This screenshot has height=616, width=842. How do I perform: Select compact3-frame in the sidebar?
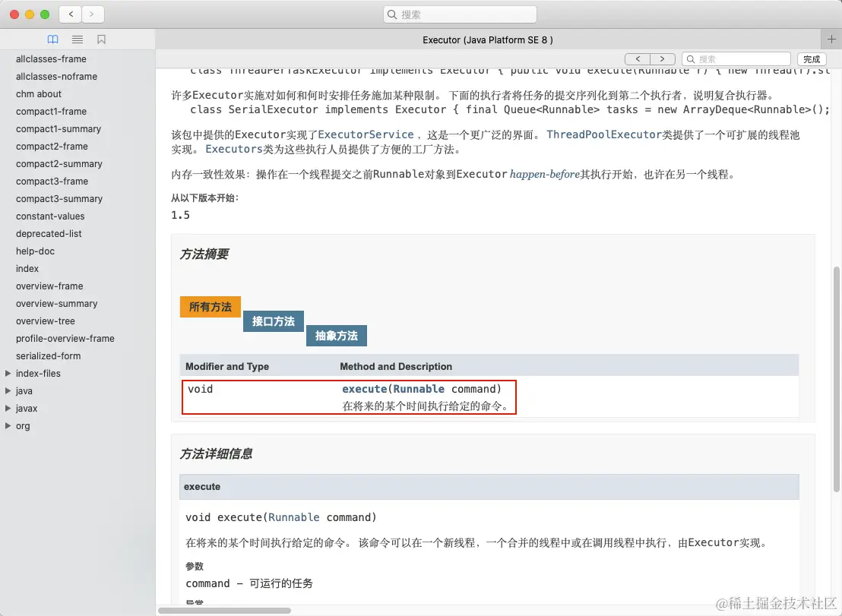(x=52, y=181)
